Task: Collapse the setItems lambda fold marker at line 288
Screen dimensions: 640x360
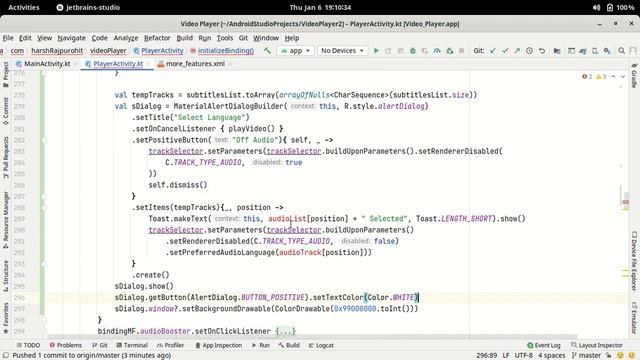Action: click(x=44, y=207)
